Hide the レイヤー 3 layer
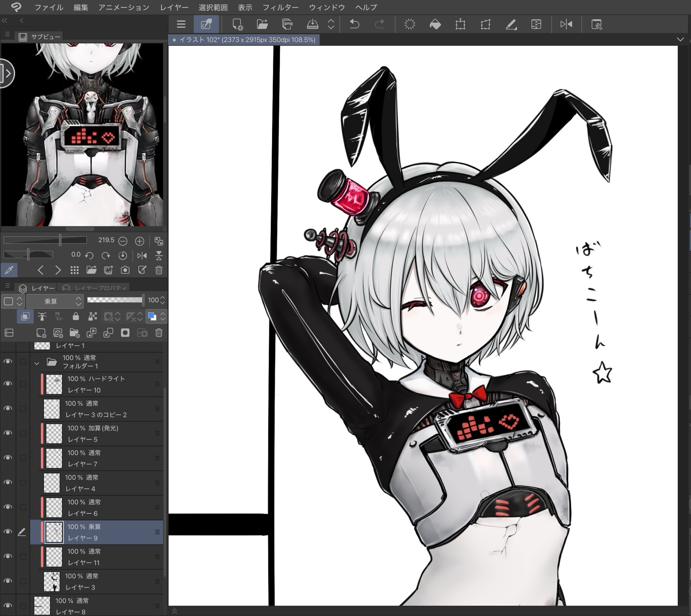Image resolution: width=691 pixels, height=616 pixels. [x=7, y=581]
